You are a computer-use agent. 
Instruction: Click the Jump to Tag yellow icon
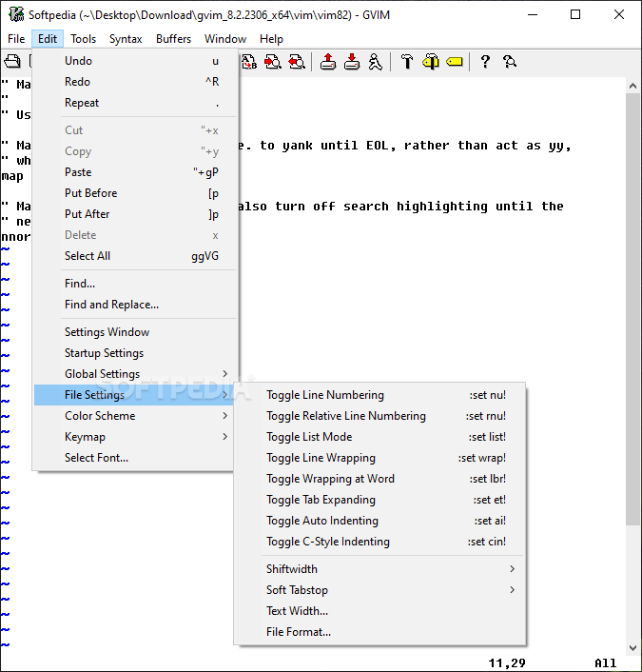(x=455, y=62)
